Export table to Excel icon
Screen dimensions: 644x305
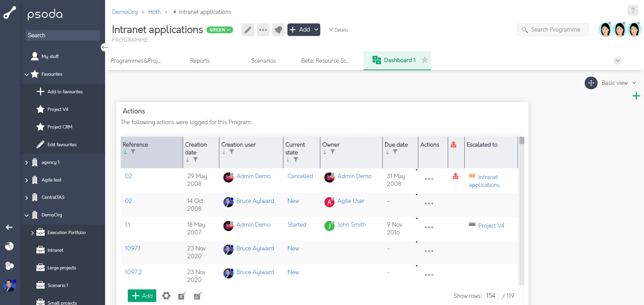[x=182, y=296]
